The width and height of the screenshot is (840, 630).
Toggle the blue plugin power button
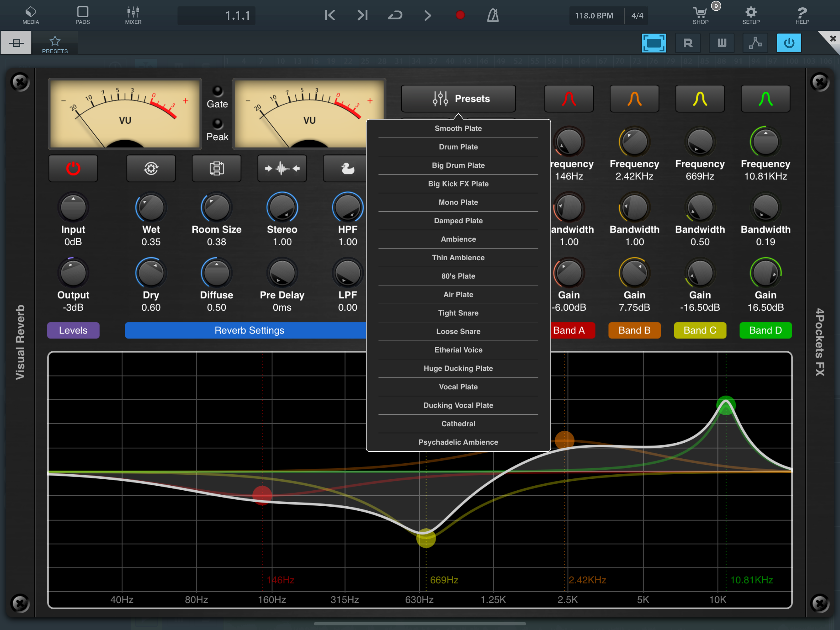tap(789, 43)
